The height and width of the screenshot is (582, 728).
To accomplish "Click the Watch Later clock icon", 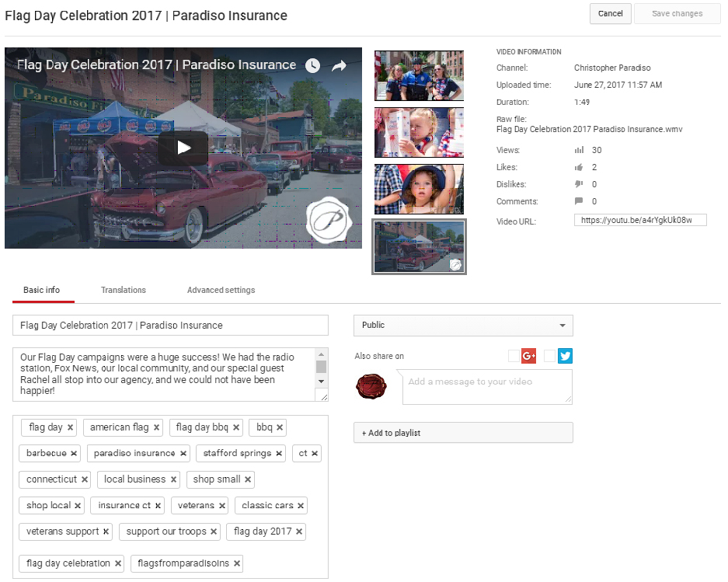I will (x=312, y=65).
